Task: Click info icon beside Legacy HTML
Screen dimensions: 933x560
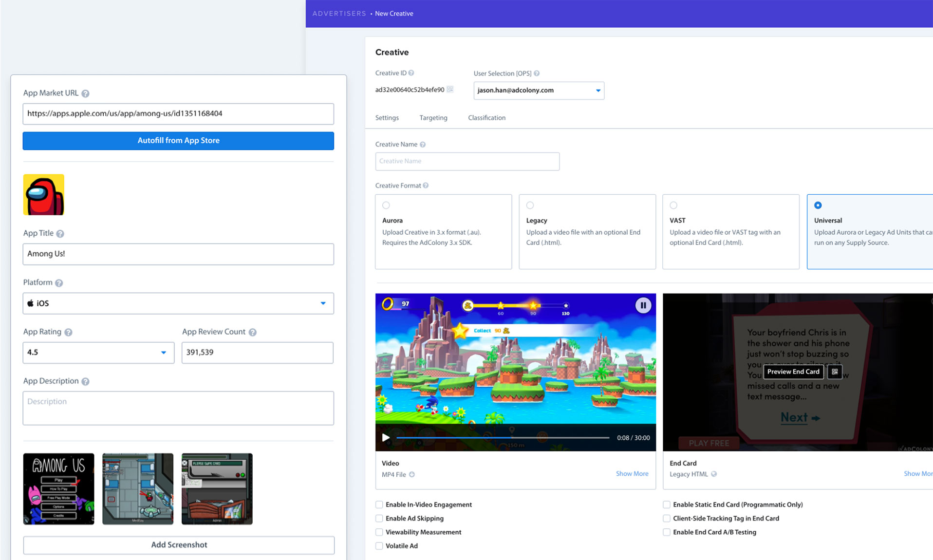Action: click(714, 474)
